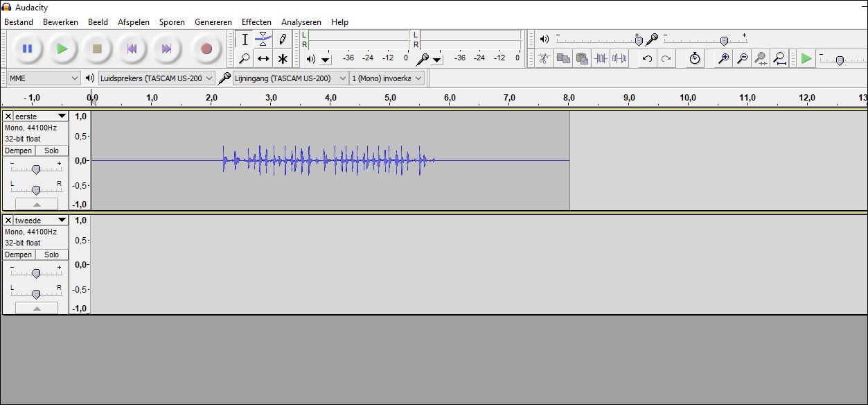This screenshot has height=405, width=868.
Task: Select the Multi-tool asterisk mode
Action: (x=283, y=58)
